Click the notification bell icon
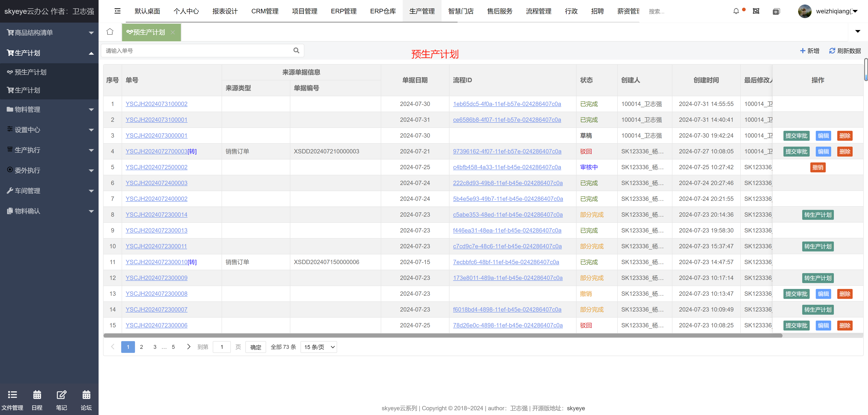 pos(736,11)
